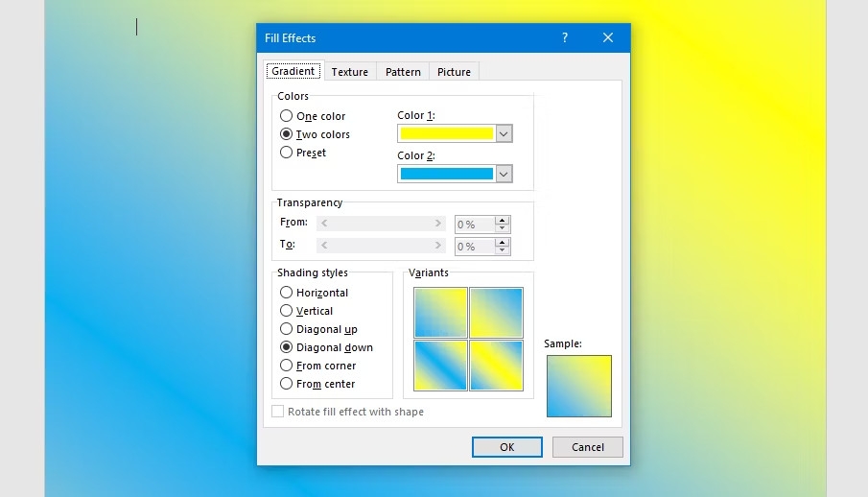Select From center shading style
Viewport: 868px width, 497px height.
tap(317, 384)
